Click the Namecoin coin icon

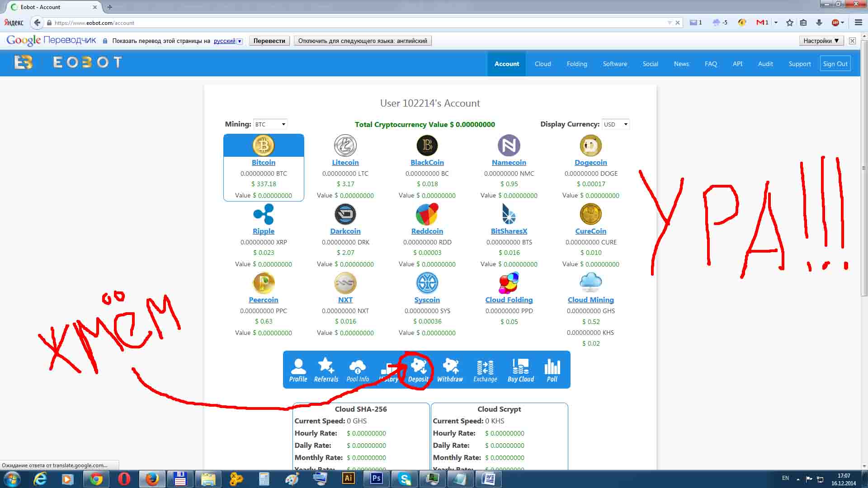point(509,145)
